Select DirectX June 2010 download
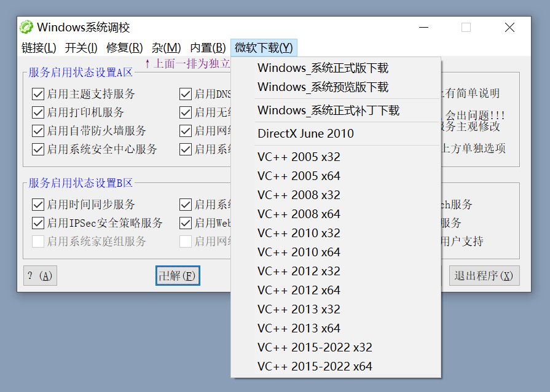This screenshot has width=550, height=392. pos(336,133)
